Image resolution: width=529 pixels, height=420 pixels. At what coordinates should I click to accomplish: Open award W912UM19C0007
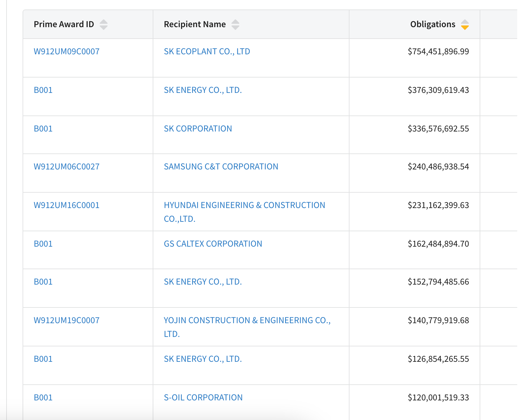(x=67, y=320)
